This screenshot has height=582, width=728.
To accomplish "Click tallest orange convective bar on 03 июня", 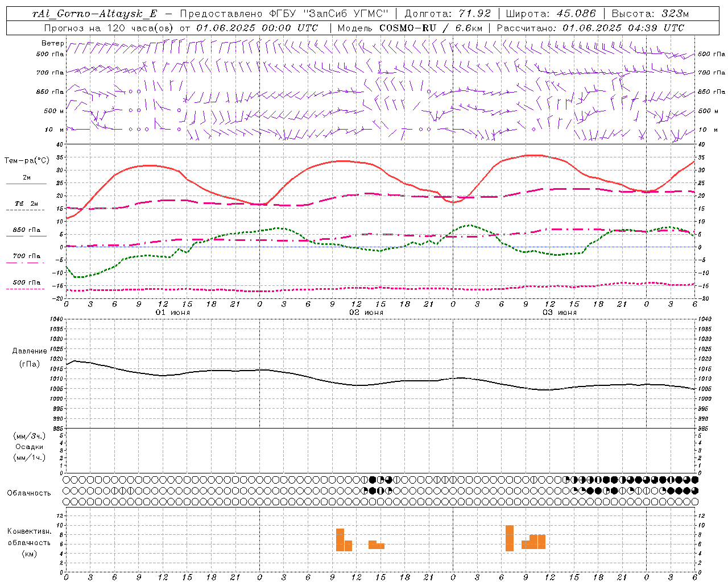I will (510, 538).
